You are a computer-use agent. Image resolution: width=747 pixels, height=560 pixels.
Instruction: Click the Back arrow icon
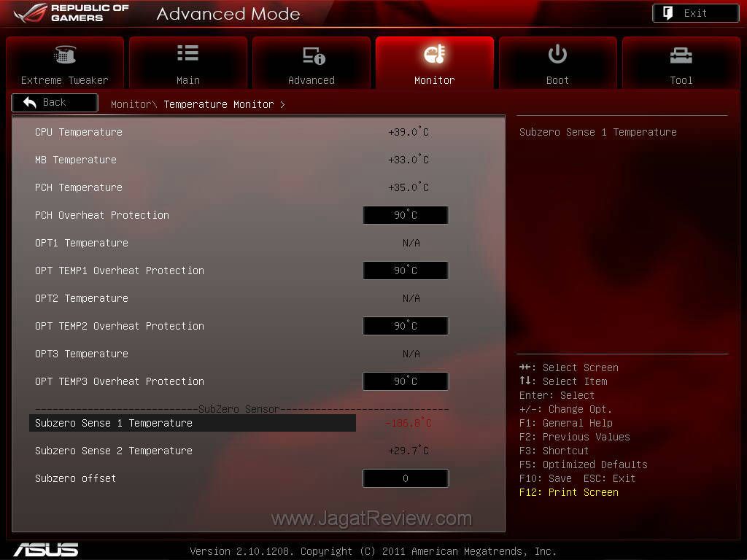[x=29, y=102]
